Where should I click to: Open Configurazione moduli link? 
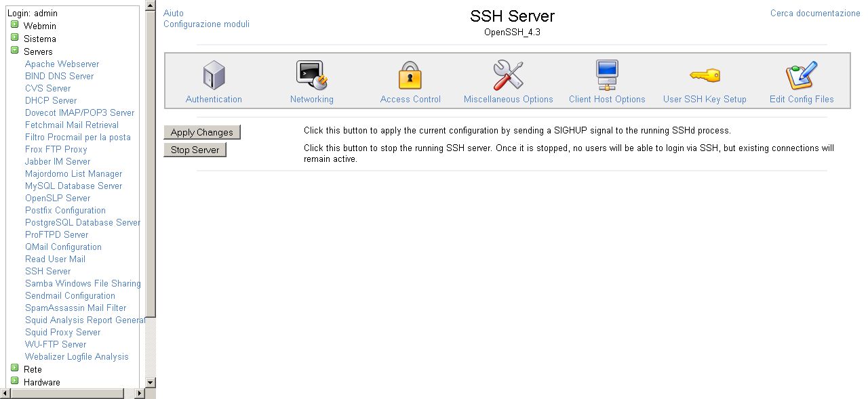(x=206, y=24)
